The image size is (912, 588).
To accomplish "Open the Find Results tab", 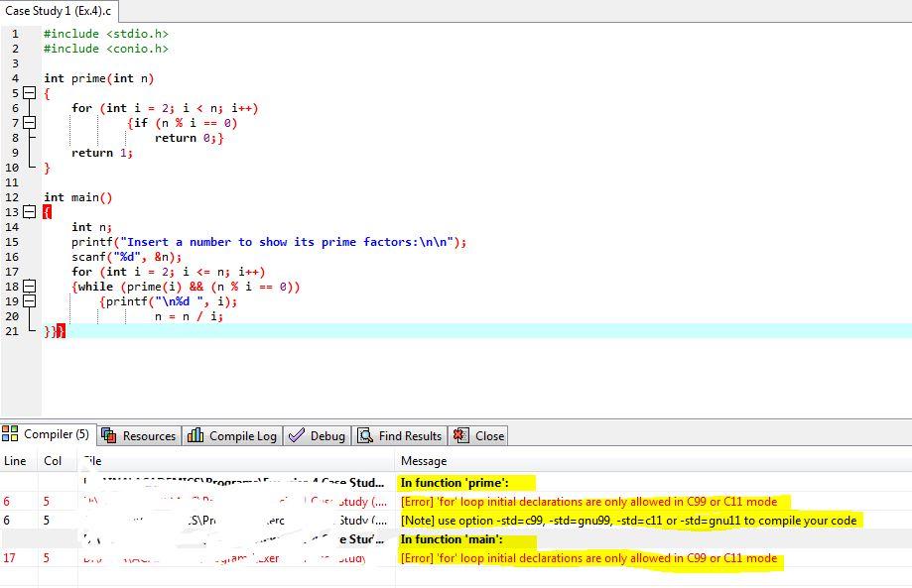I will click(400, 434).
